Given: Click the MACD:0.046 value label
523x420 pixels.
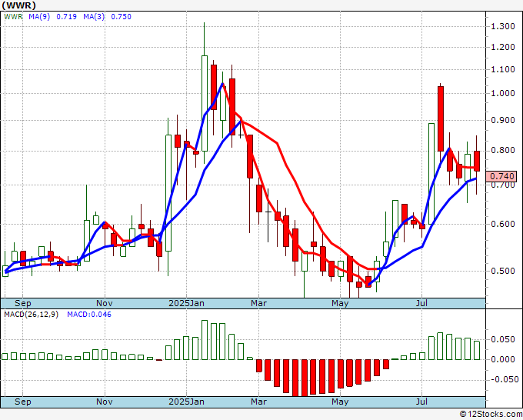Looking at the screenshot, I should 89,315.
